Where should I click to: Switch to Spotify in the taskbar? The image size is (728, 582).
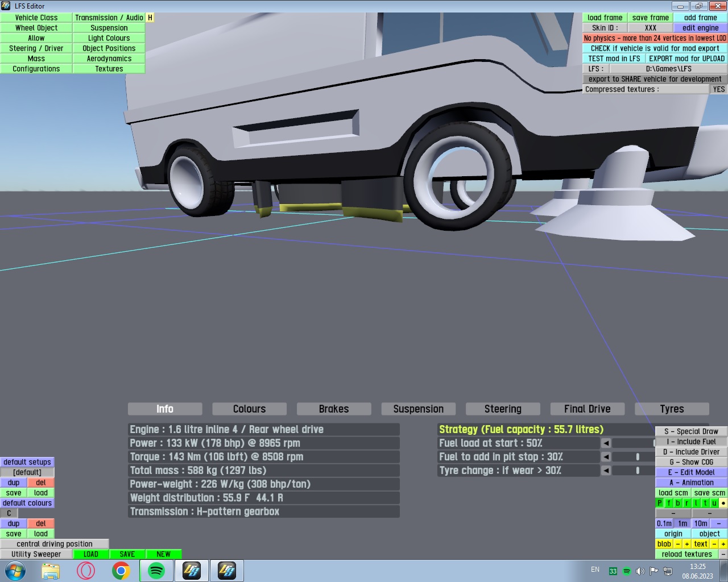(156, 571)
